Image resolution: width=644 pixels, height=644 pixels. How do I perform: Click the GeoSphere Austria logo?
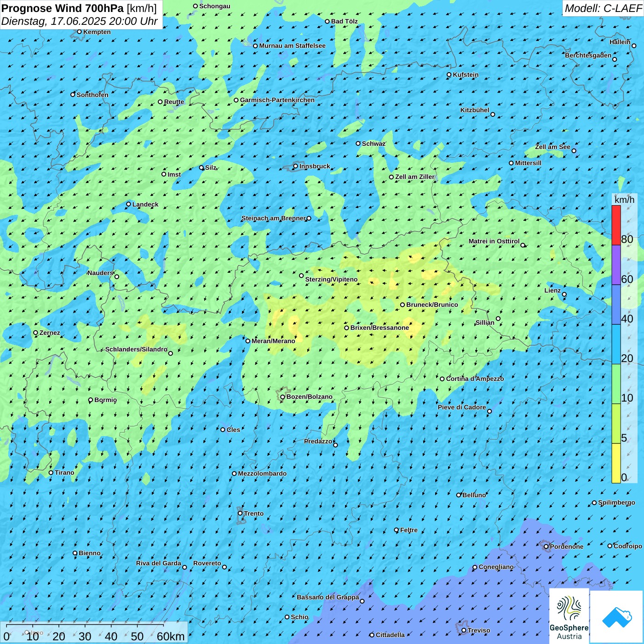(x=569, y=616)
